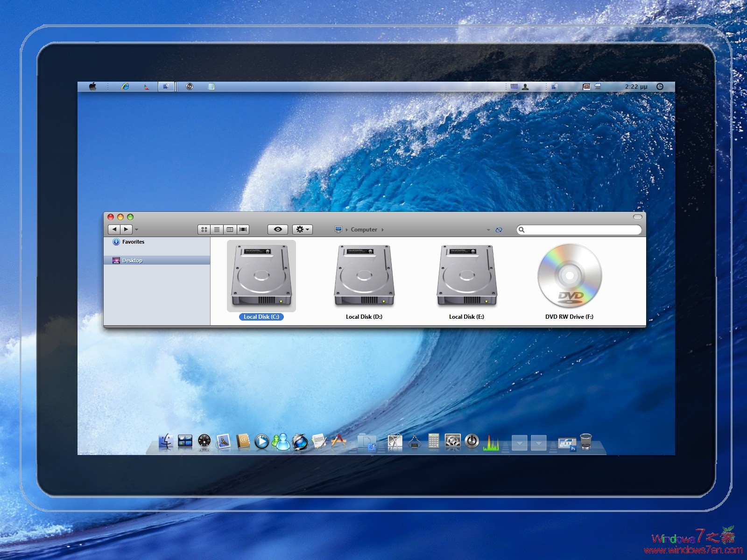Expand the path arrow next to Computer

382,230
